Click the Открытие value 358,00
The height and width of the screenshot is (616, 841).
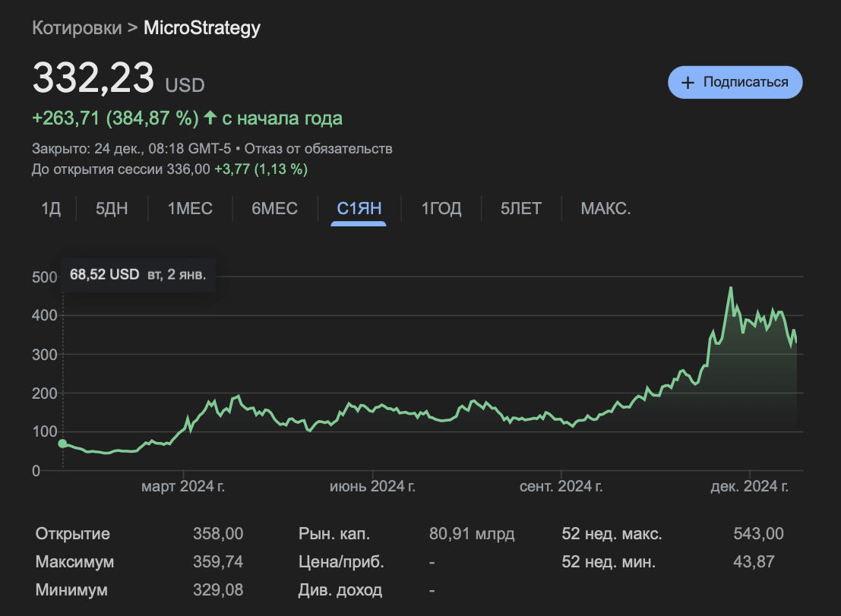coord(218,533)
